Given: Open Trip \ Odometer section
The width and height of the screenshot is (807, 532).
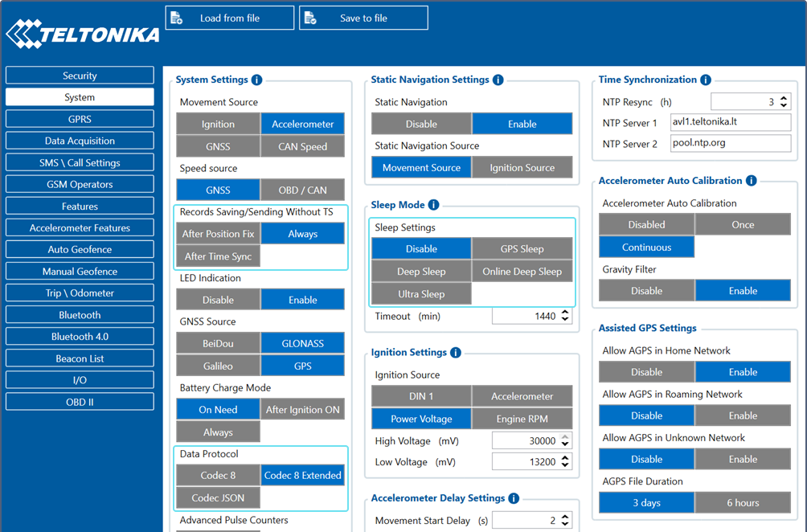Looking at the screenshot, I should tap(80, 293).
